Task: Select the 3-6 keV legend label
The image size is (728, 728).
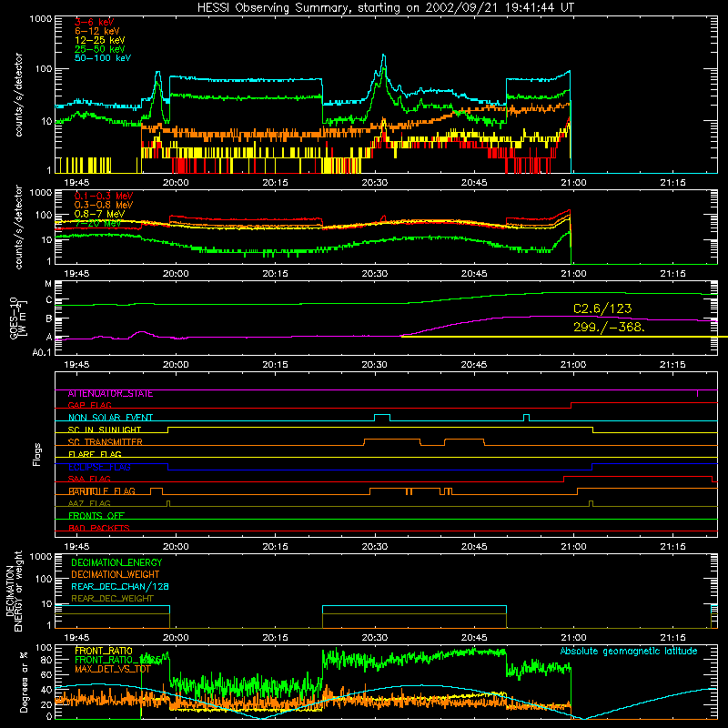Action: [95, 22]
